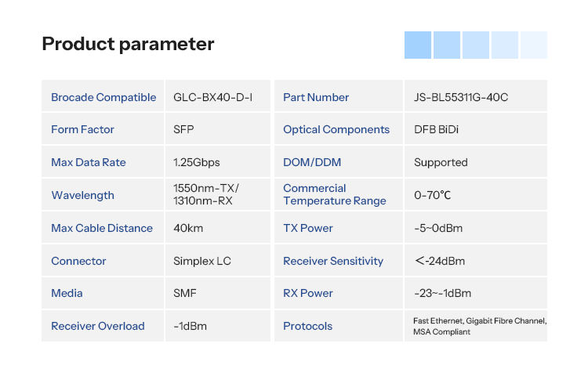Select the Wavelength row label
The width and height of the screenshot is (588, 376).
click(82, 196)
